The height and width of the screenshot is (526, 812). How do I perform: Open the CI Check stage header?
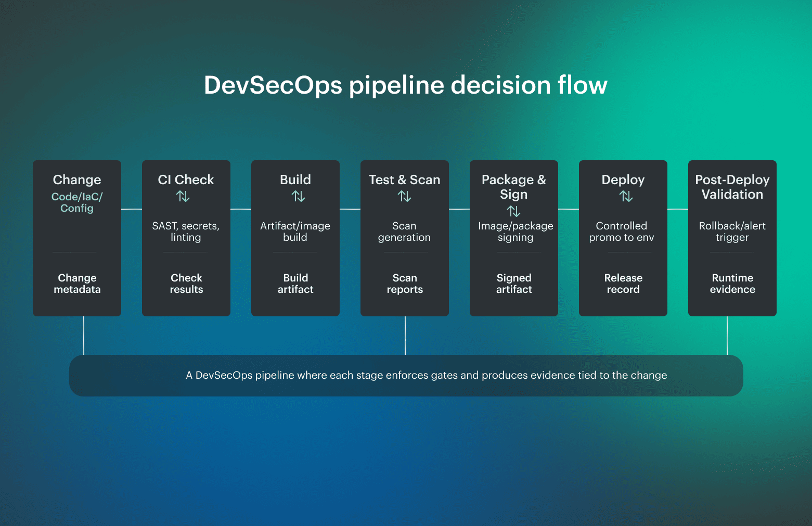(186, 179)
